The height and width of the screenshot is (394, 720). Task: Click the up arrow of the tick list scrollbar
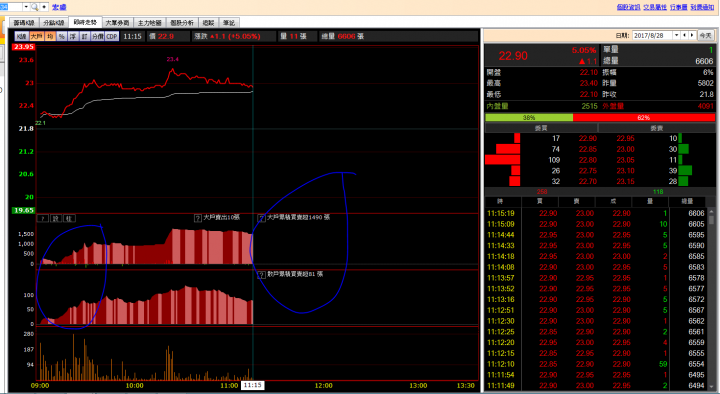pos(712,213)
